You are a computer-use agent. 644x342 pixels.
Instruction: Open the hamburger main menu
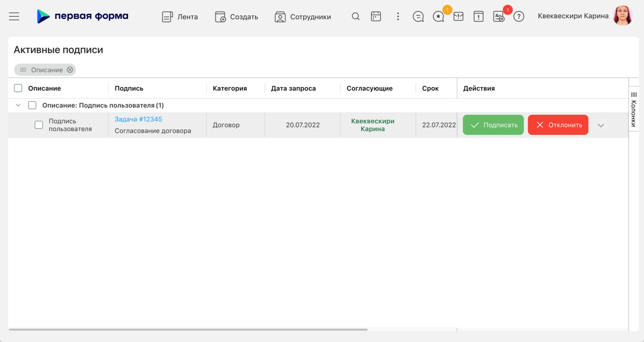(x=14, y=17)
